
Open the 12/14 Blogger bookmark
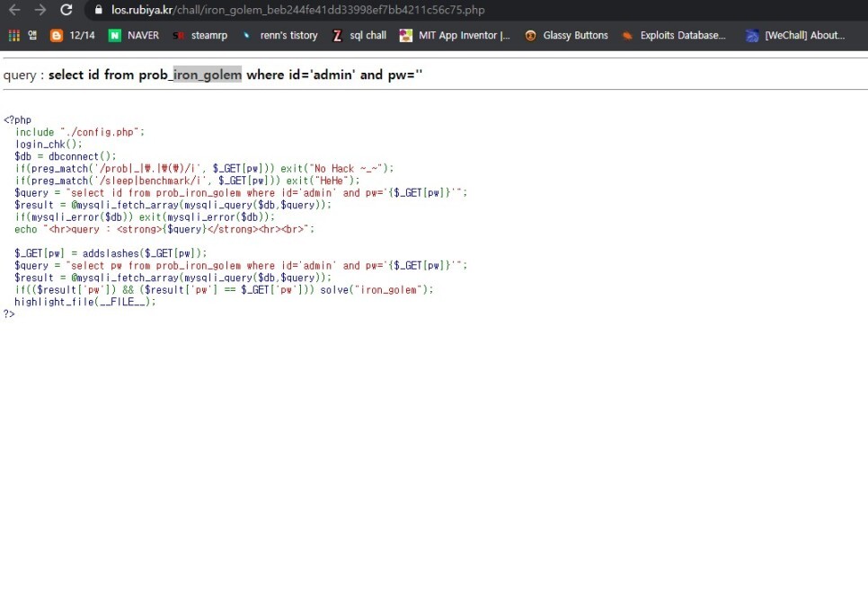click(x=73, y=35)
